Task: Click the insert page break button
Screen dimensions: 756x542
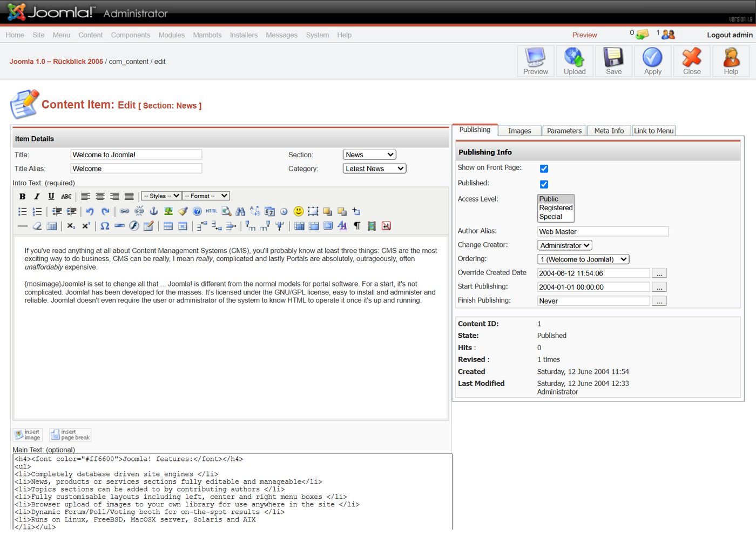Action: point(70,435)
